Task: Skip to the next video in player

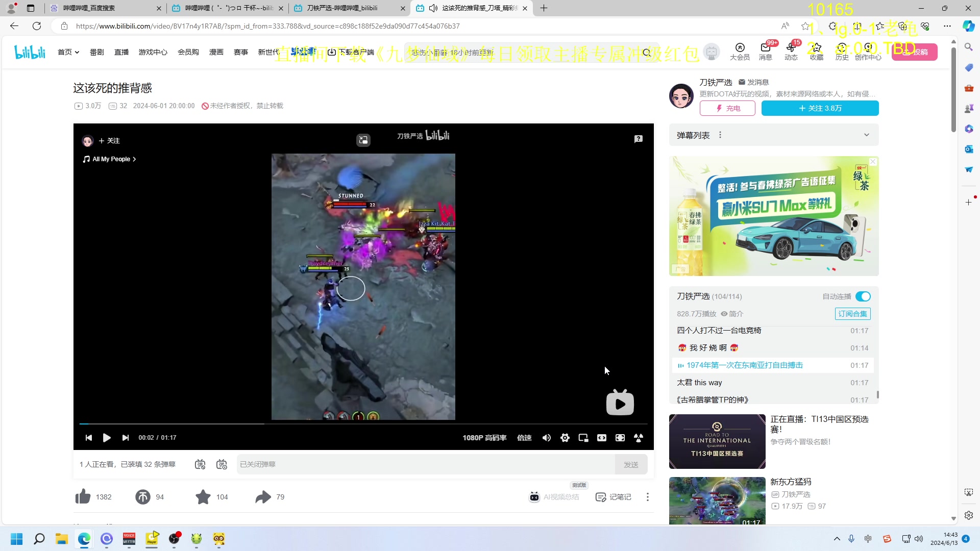Action: (125, 438)
